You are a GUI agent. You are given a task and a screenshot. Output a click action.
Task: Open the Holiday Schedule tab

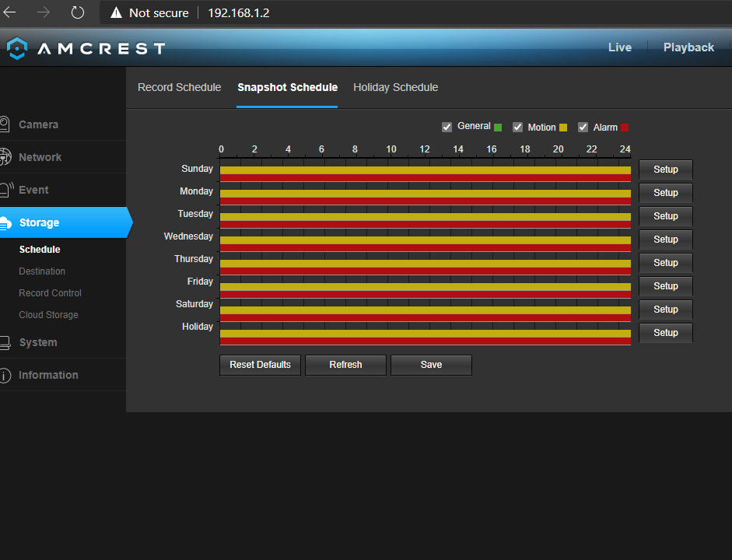395,87
